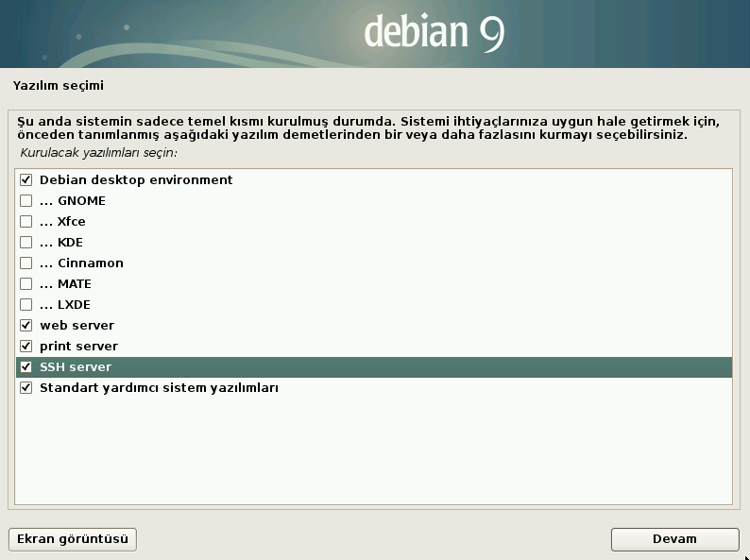750x560 pixels.
Task: Toggle Standart yardımcı sistem yazılımları checkbox
Action: point(26,387)
